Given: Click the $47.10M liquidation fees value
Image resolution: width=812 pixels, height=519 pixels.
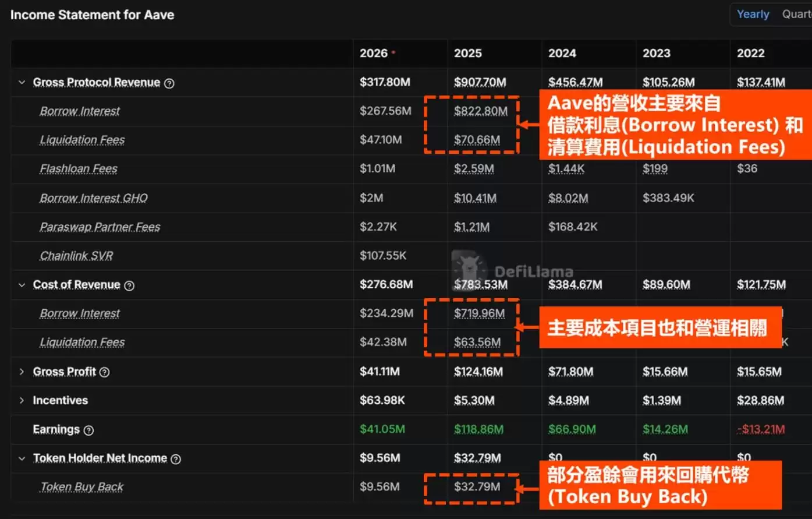Looking at the screenshot, I should pos(381,140).
